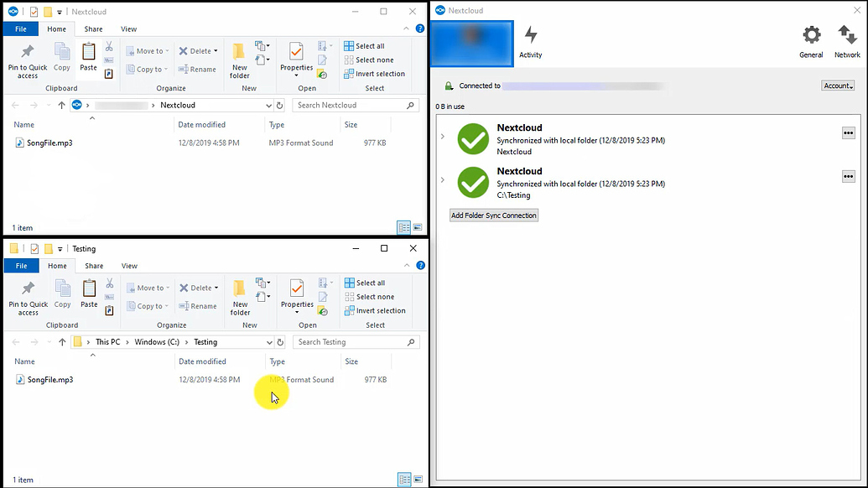Open address history dropdown in the Nextcloud Explorer window

268,105
